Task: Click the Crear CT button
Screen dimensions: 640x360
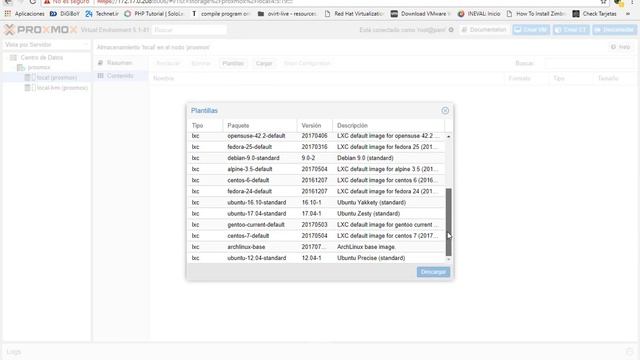Action: click(571, 30)
